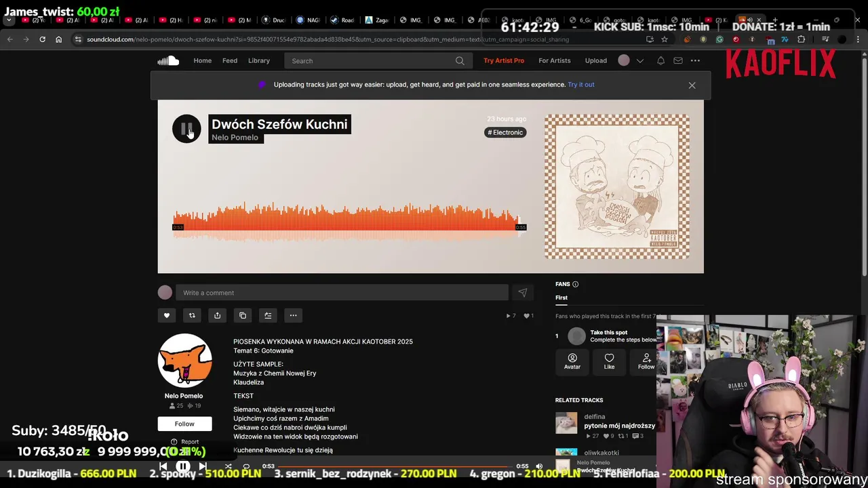Focus the SoundCloud search field
868x488 pixels.
378,61
